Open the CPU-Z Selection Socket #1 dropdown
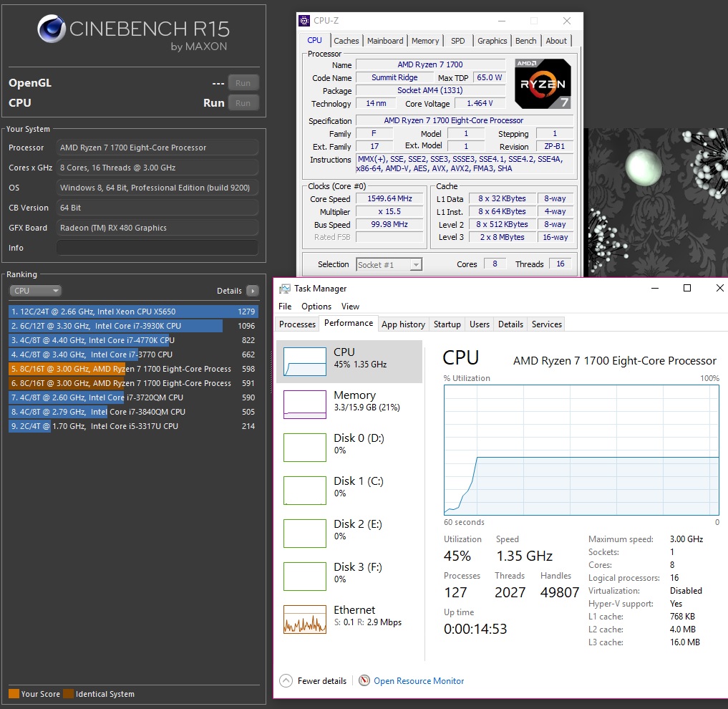Screen dimensions: 728x709 [389, 265]
